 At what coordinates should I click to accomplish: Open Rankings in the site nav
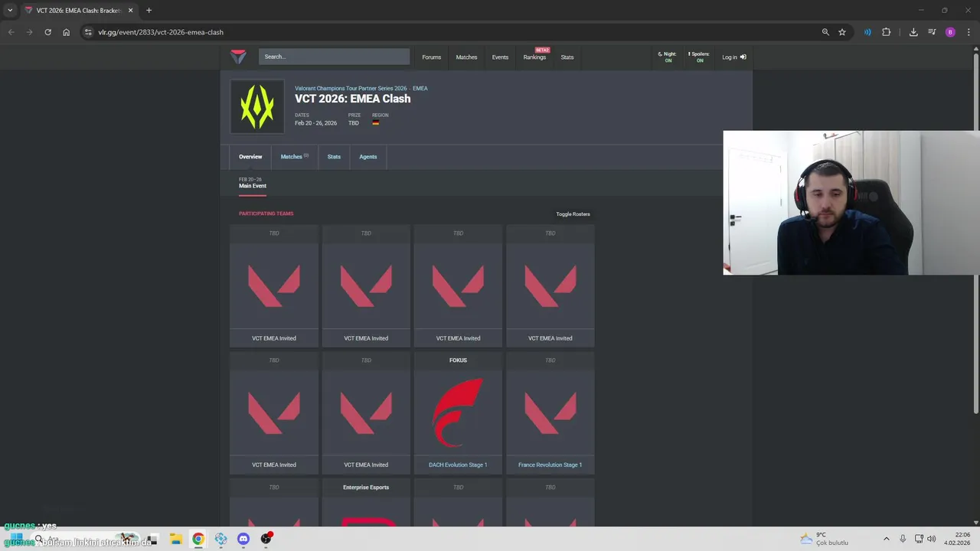(534, 57)
